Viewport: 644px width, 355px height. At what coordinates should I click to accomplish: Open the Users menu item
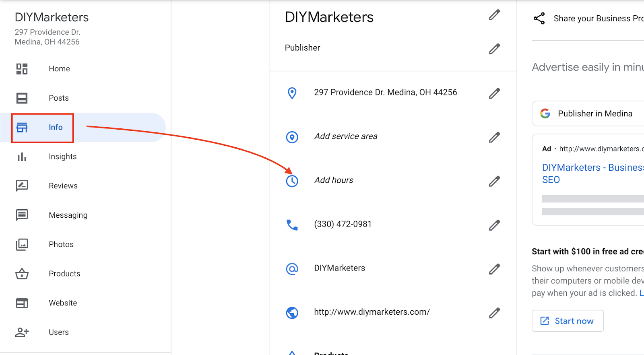click(x=59, y=332)
